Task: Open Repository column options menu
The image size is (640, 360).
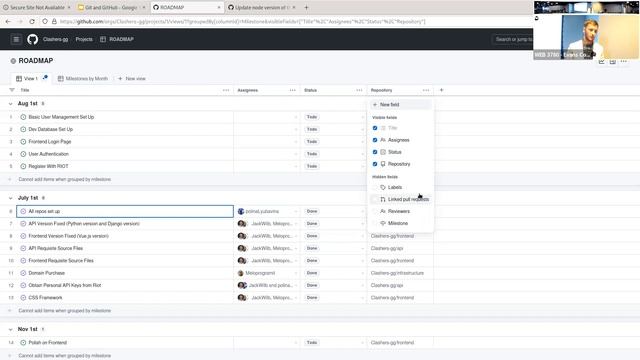Action: (426, 90)
